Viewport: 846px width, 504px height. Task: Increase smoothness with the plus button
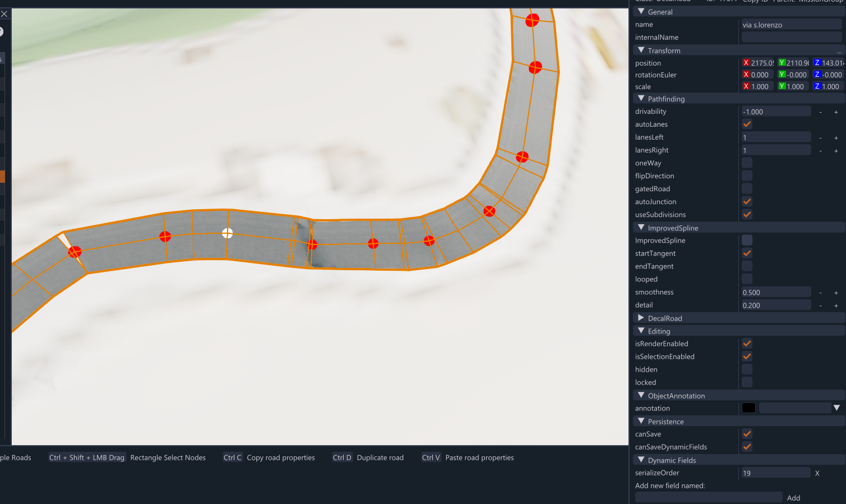pos(836,293)
